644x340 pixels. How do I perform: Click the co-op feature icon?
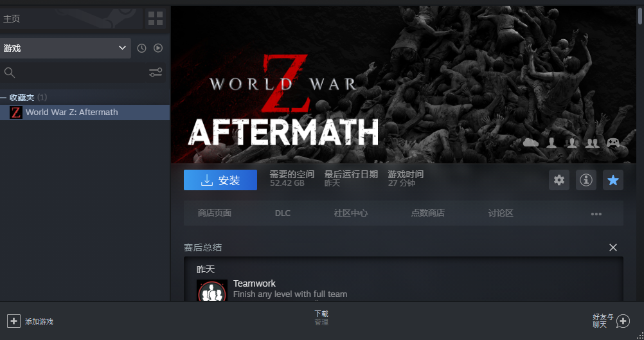[x=592, y=143]
